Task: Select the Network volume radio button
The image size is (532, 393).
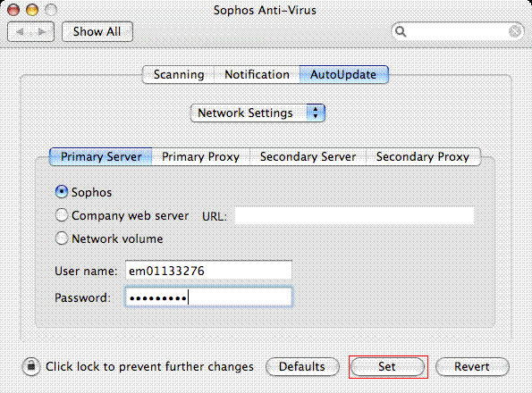Action: click(x=62, y=238)
